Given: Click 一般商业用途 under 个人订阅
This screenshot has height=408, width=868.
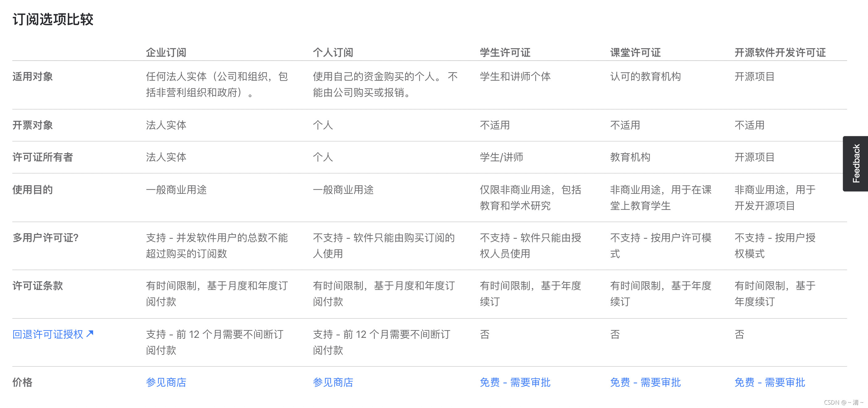Looking at the screenshot, I should tap(343, 190).
